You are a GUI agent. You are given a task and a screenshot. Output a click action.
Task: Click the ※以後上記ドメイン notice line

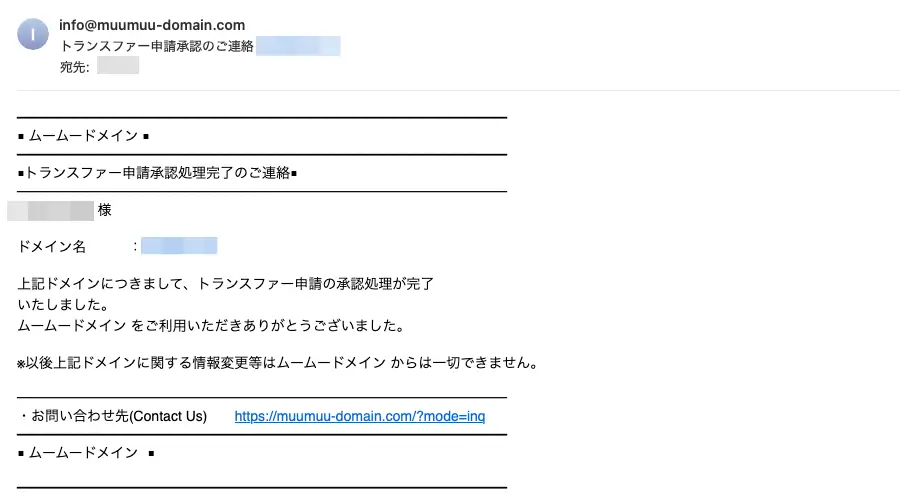point(278,362)
